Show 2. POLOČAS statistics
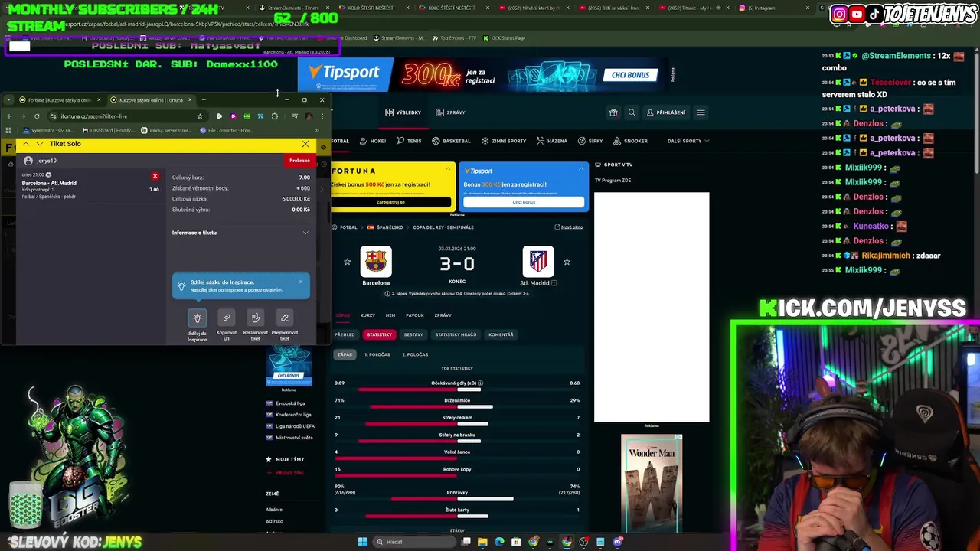Viewport: 980px width, 551px height. [415, 354]
